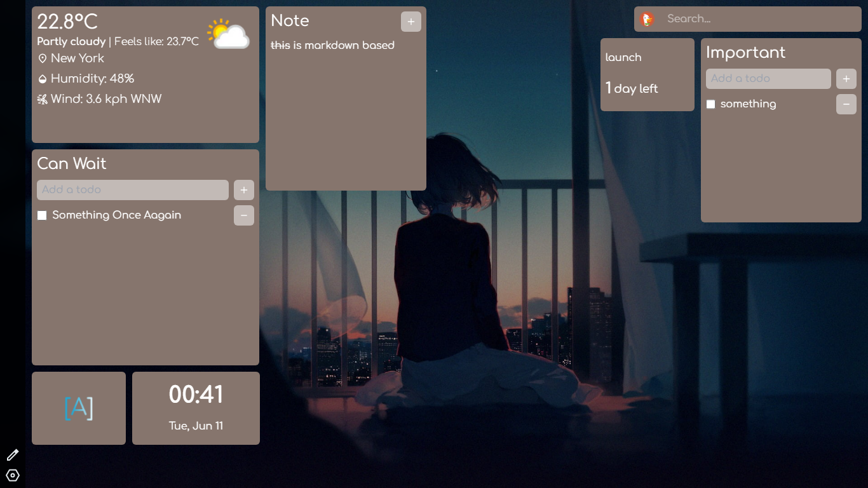
Task: Add todo with plus in Important list
Action: pos(846,79)
